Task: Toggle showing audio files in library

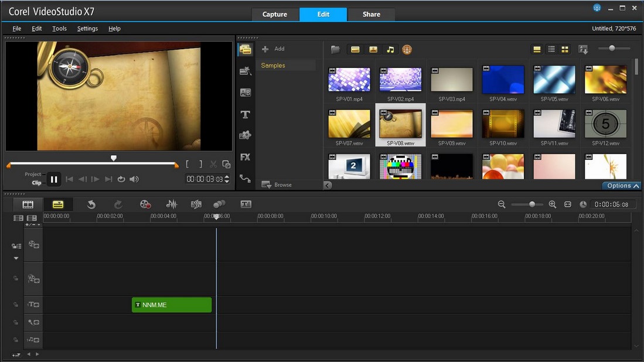Action: tap(390, 50)
